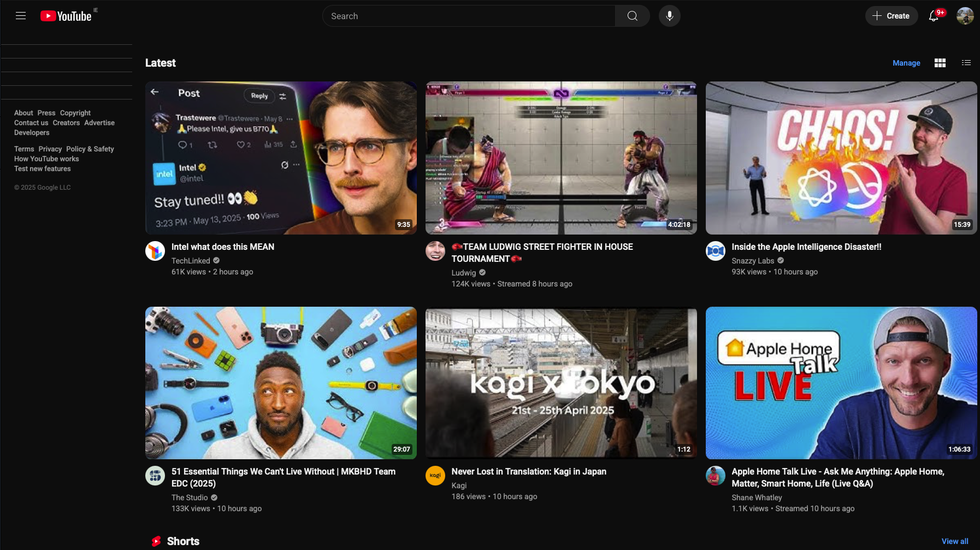Click View all for Shorts
This screenshot has width=980, height=550.
[x=954, y=541]
